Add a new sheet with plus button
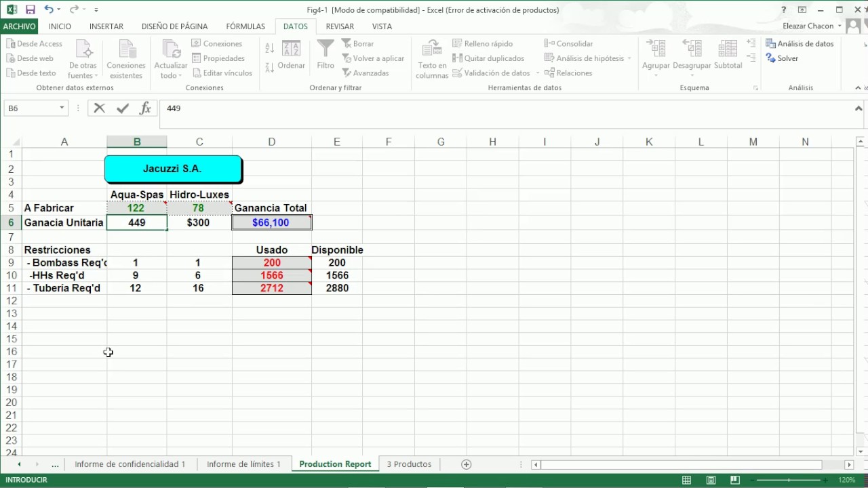 pos(466,464)
